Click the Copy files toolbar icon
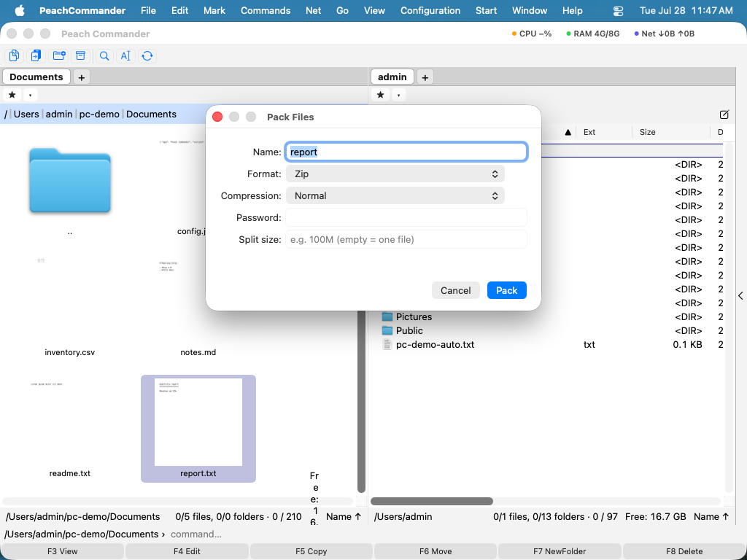 click(x=15, y=55)
